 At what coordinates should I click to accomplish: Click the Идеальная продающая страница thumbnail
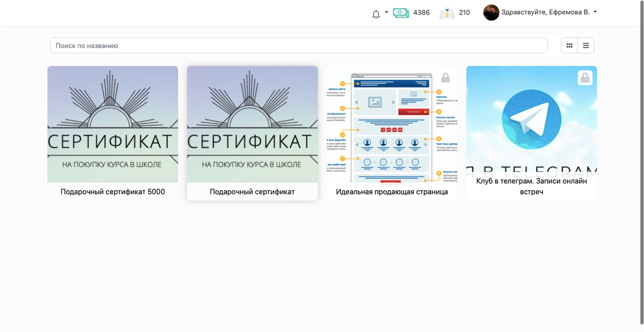coord(392,124)
